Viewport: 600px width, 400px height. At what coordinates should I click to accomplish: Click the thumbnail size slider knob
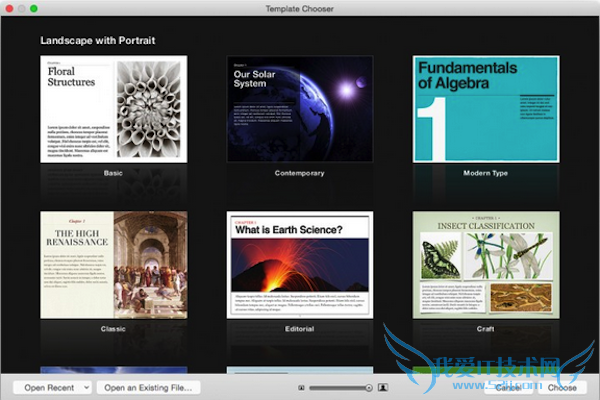click(368, 387)
